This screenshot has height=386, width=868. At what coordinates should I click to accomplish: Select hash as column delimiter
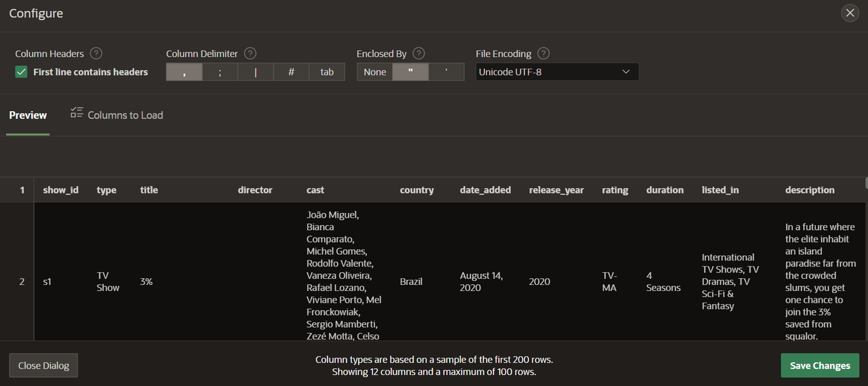click(x=292, y=72)
